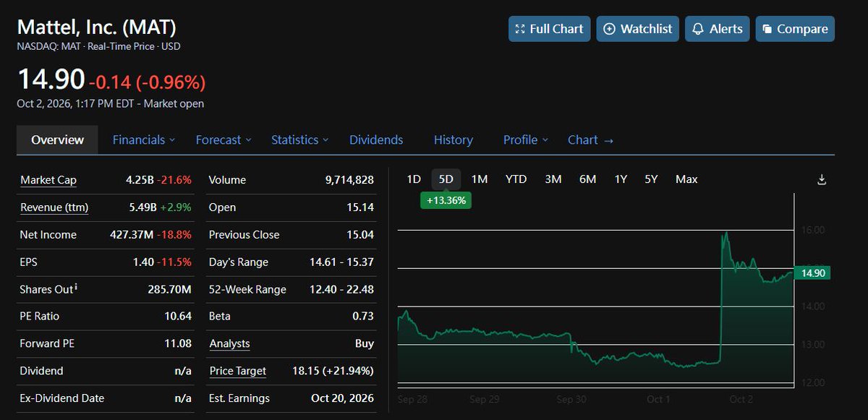Select the Overview tab
Viewport: 868px width, 420px height.
click(58, 140)
